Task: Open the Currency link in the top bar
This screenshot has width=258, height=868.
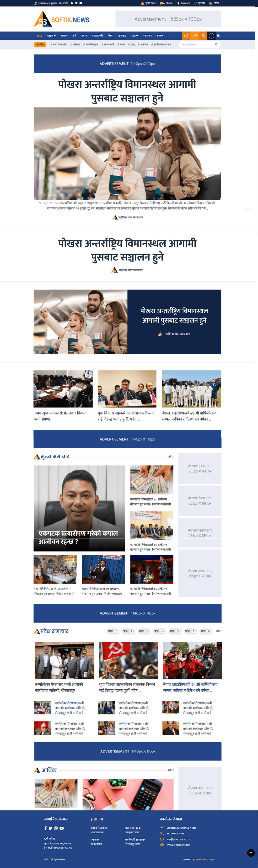Action: click(183, 3)
